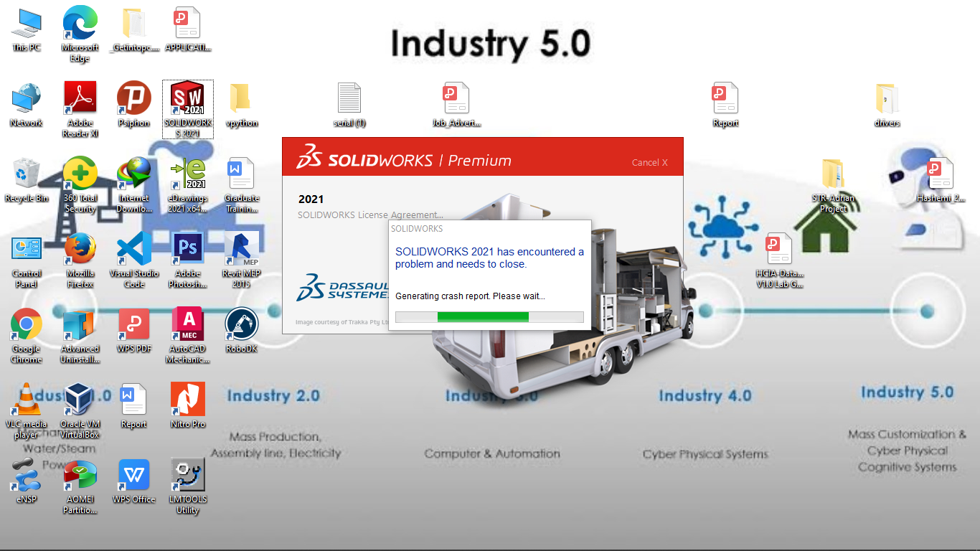Screen dimensions: 980x551
Task: Launch Mozilla Firefox
Action: (x=80, y=260)
